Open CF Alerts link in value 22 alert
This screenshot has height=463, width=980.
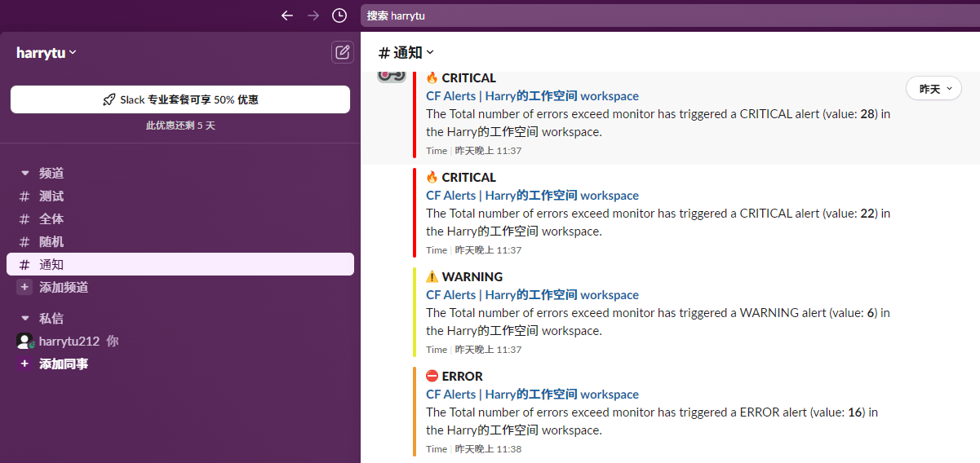[532, 196]
